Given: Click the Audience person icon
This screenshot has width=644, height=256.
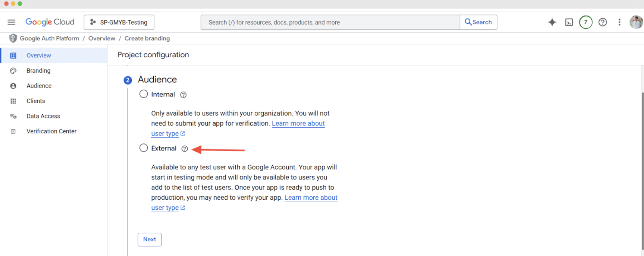Looking at the screenshot, I should [13, 86].
